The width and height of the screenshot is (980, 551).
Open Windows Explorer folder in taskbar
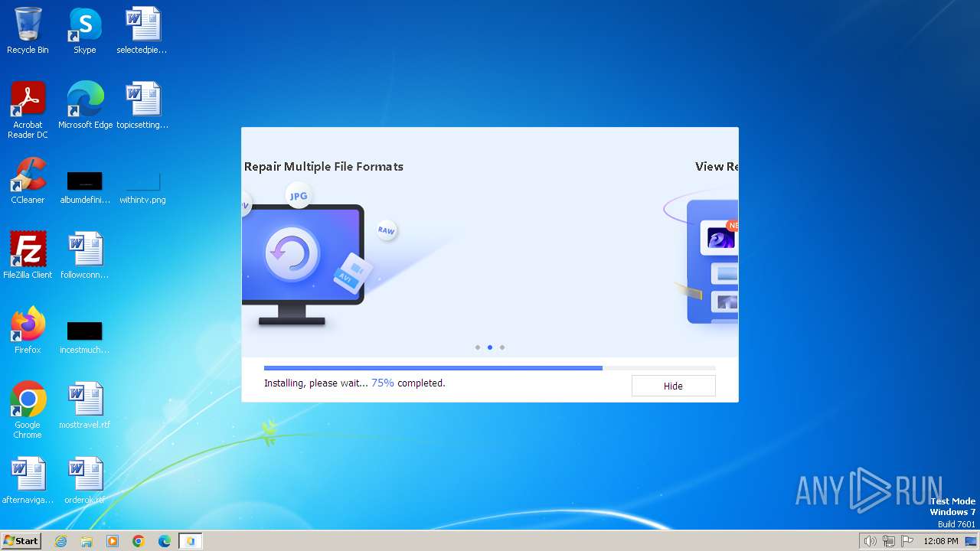(x=87, y=541)
